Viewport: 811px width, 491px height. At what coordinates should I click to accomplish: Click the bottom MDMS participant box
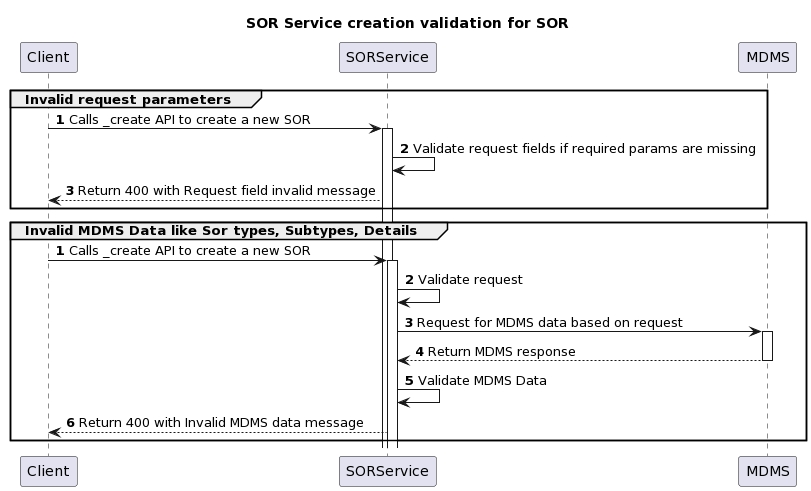tap(767, 469)
